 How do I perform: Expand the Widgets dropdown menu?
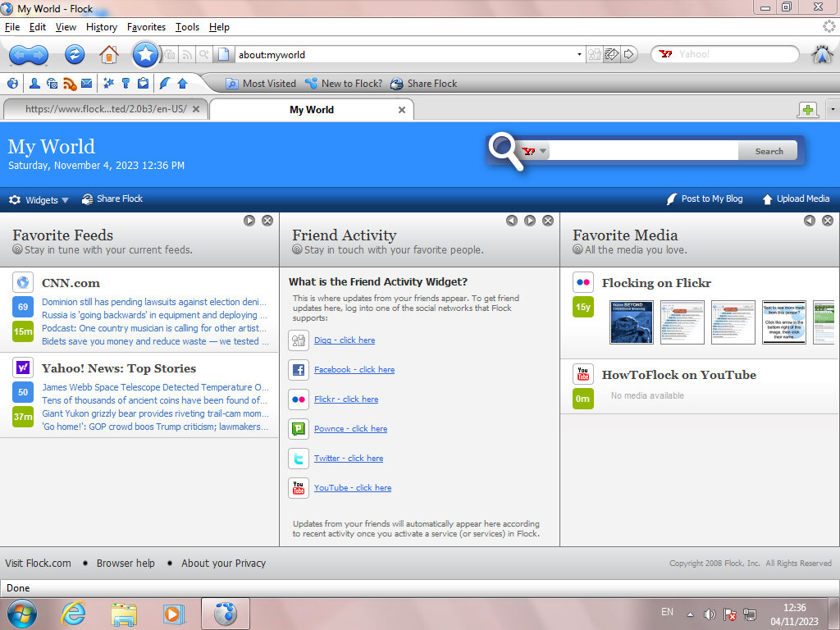(39, 199)
